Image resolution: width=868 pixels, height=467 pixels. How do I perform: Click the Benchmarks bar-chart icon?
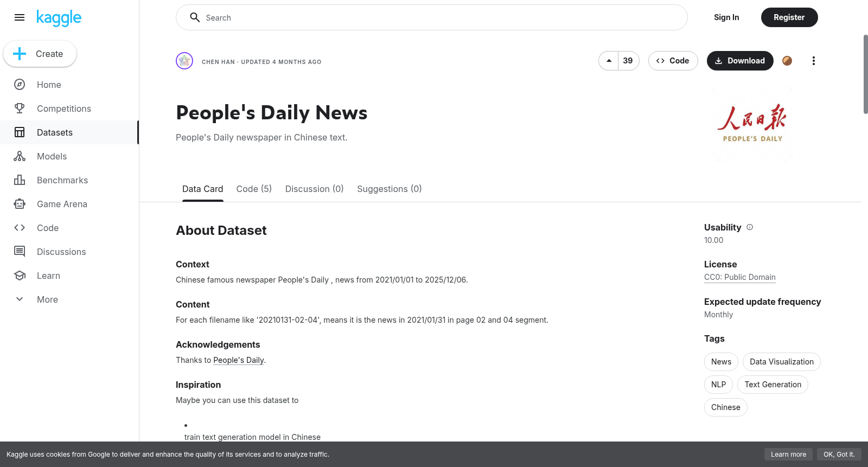[x=20, y=180]
